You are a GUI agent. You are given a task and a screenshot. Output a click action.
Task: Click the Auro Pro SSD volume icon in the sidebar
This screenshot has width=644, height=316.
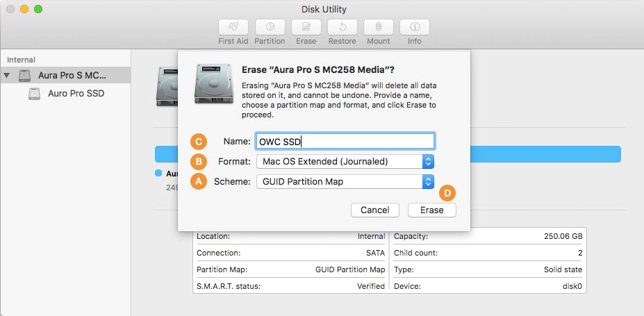pyautogui.click(x=35, y=94)
